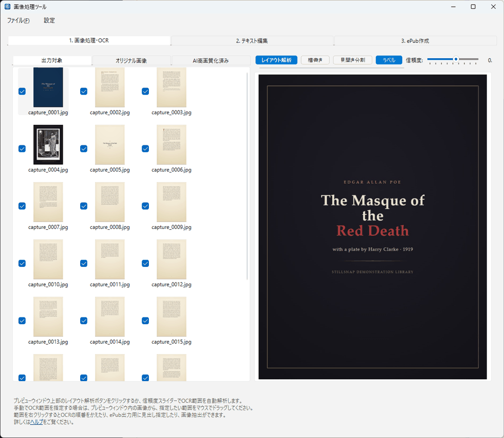
Task: Uncheck capture_0005.jpg checkbox
Action: coord(84,149)
